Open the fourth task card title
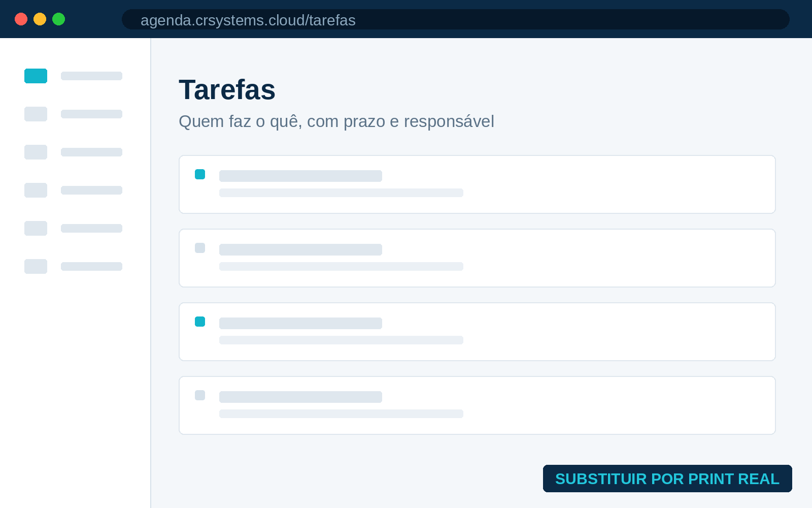 point(300,397)
